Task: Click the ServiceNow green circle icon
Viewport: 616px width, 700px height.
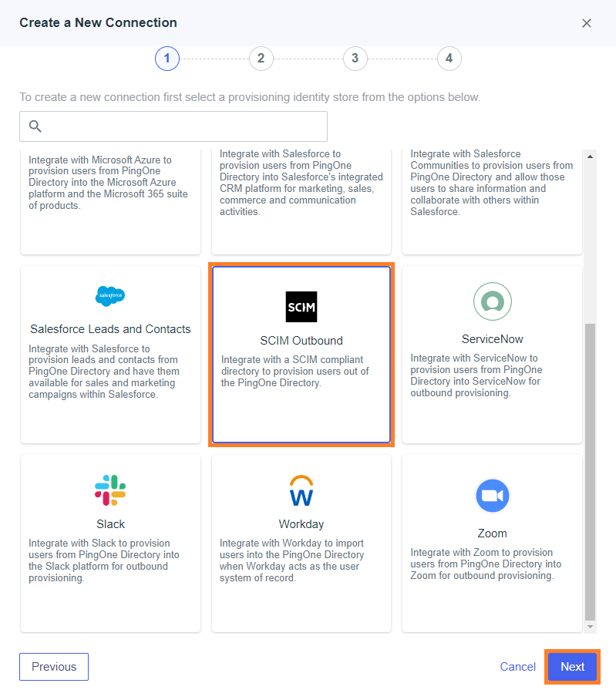Action: 493,301
